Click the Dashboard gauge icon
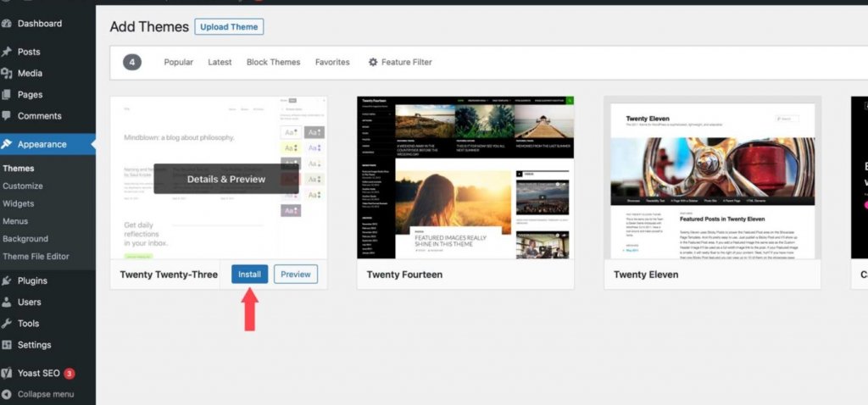868x405 pixels. coord(7,24)
